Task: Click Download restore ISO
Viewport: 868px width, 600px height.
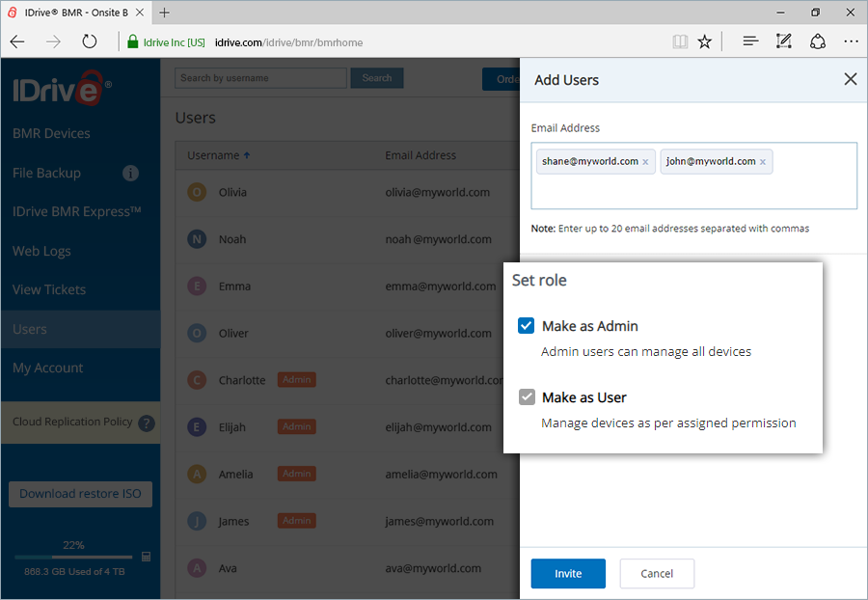Action: click(80, 493)
